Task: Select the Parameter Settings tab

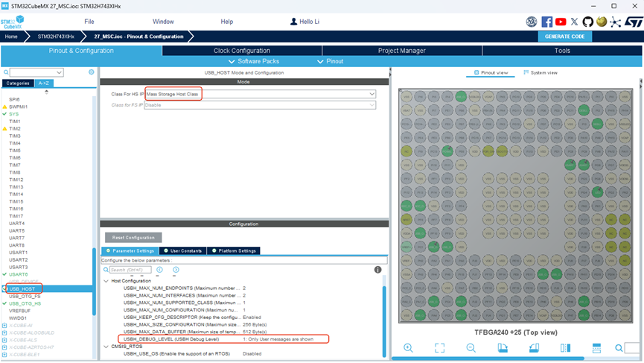Action: click(x=130, y=250)
